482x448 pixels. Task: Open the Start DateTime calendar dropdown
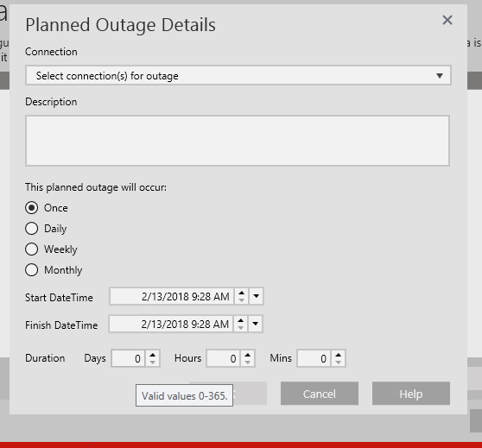point(256,296)
